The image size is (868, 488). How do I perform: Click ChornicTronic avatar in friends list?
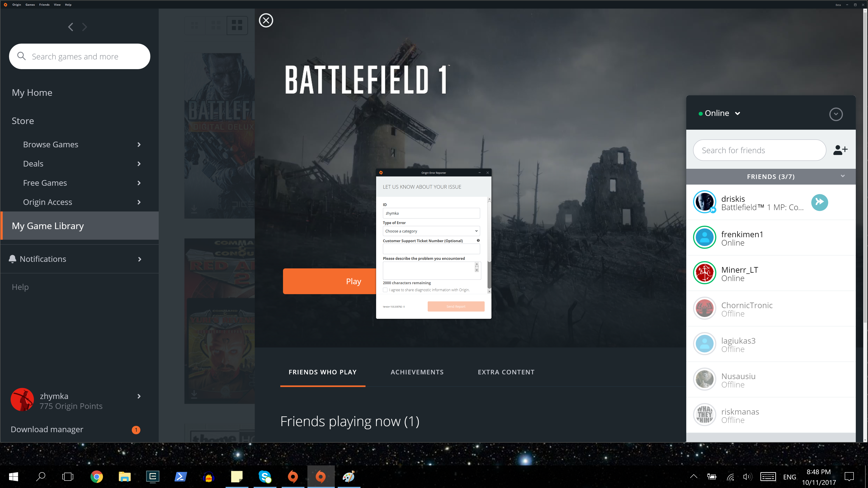704,308
